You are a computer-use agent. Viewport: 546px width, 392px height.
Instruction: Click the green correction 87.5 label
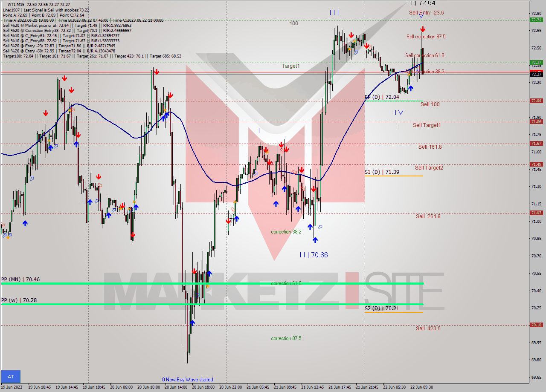pyautogui.click(x=286, y=338)
